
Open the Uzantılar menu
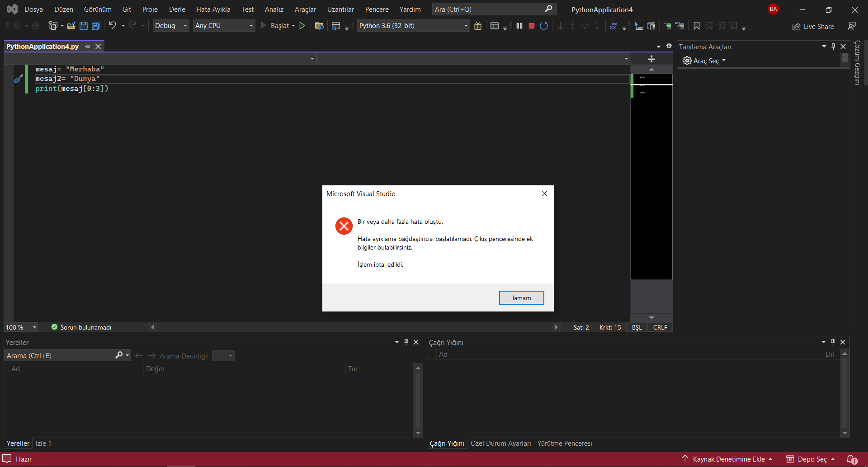click(x=340, y=9)
